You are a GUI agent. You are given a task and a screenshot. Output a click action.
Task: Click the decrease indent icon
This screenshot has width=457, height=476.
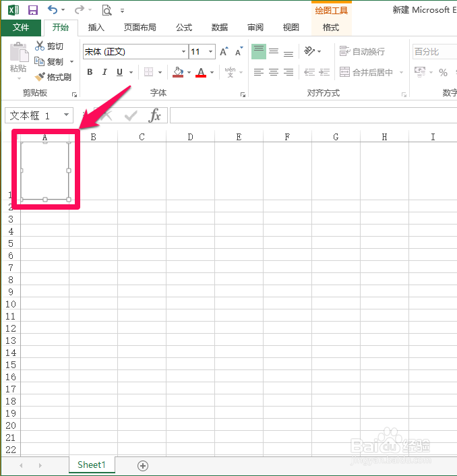[x=309, y=72]
